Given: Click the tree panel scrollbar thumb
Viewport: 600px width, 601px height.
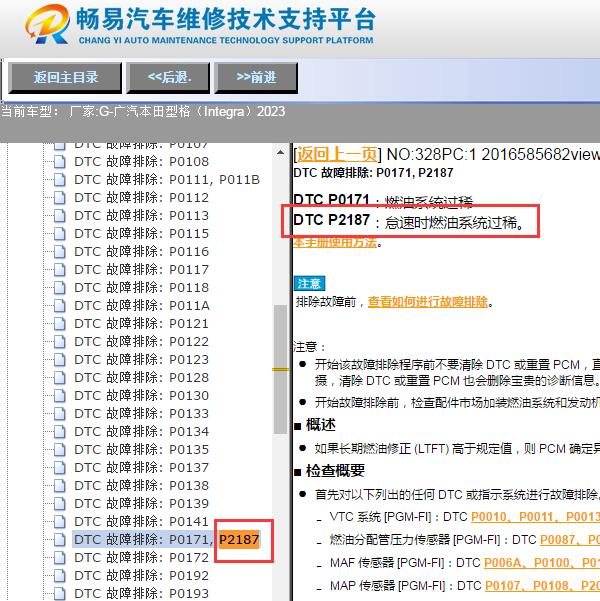Looking at the screenshot, I should [x=281, y=369].
